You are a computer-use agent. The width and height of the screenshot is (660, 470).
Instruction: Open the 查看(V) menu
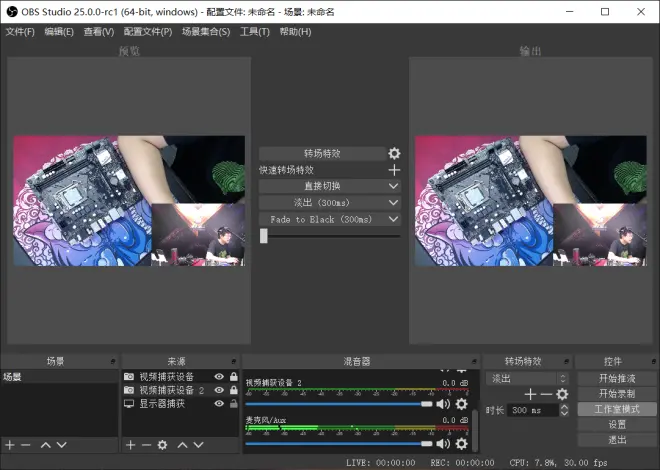coord(98,32)
